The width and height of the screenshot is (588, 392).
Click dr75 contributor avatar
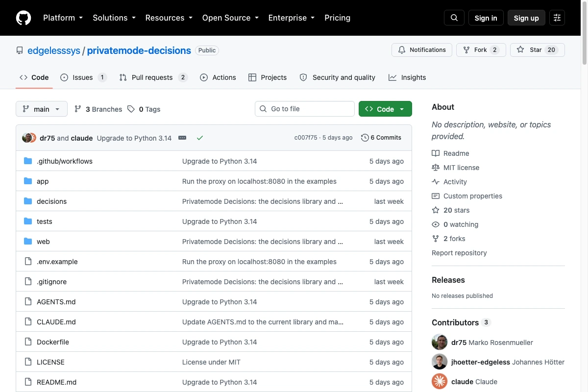(x=440, y=342)
